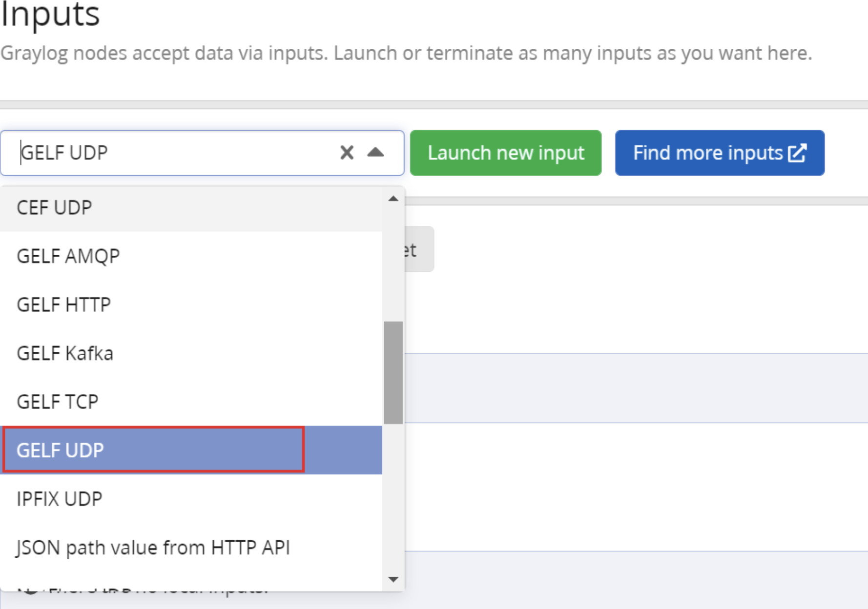Click the scrollbar down arrow in the dropdown
Screen dimensions: 868x609
click(x=393, y=580)
